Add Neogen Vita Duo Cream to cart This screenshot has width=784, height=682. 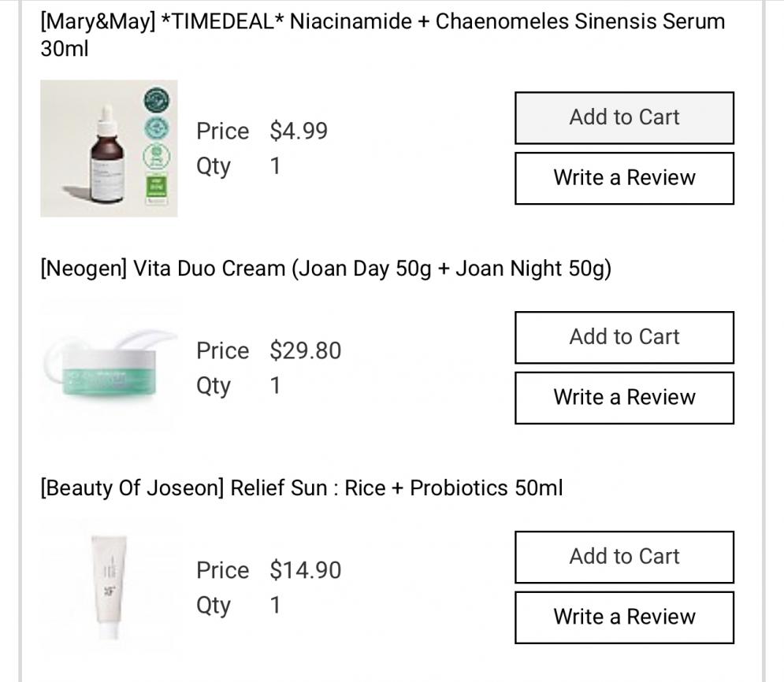coord(624,337)
